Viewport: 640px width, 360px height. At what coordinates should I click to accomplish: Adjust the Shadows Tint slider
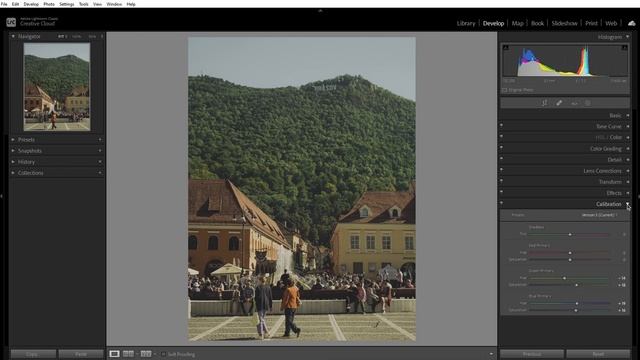(570, 234)
